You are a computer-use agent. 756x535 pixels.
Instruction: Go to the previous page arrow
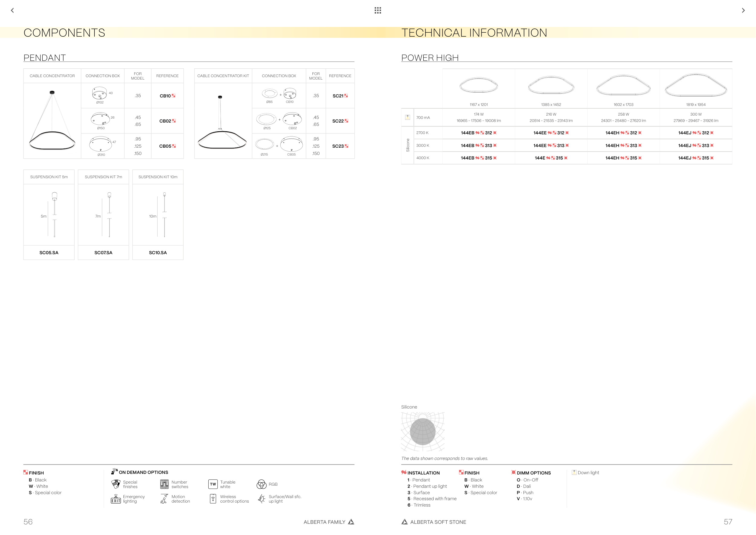(x=12, y=11)
